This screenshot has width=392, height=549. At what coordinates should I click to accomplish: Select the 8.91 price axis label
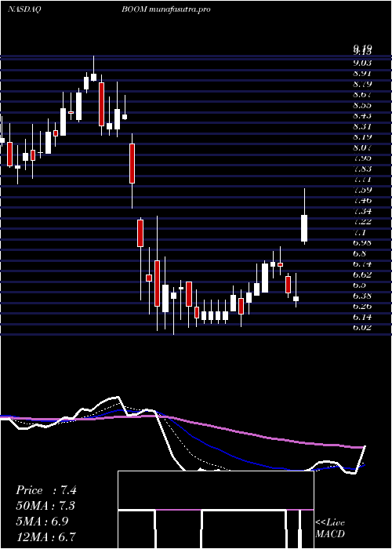[362, 73]
